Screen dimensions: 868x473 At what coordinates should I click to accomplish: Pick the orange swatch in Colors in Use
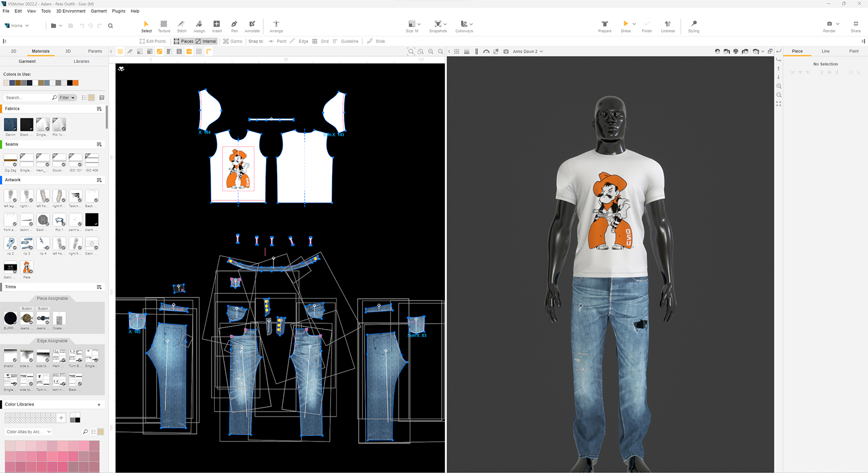[x=75, y=83]
